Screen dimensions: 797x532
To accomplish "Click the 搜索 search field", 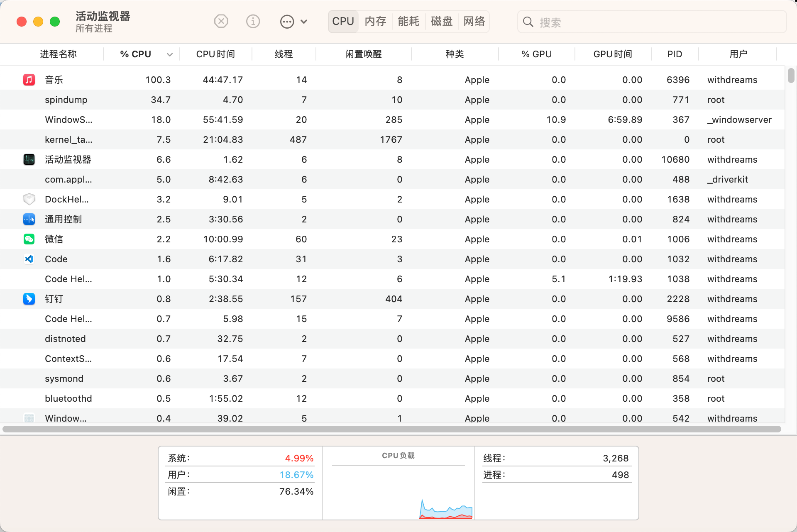I will point(656,22).
